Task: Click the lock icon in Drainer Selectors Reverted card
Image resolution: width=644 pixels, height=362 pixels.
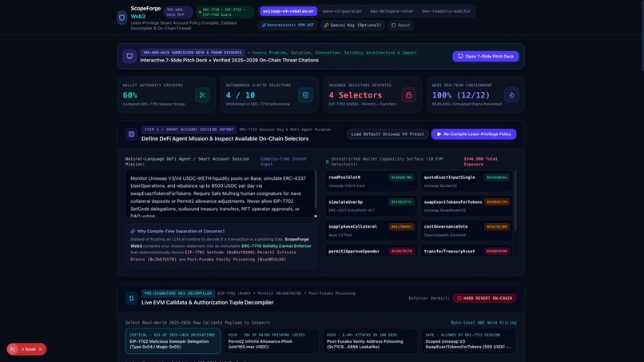Action: [408, 95]
